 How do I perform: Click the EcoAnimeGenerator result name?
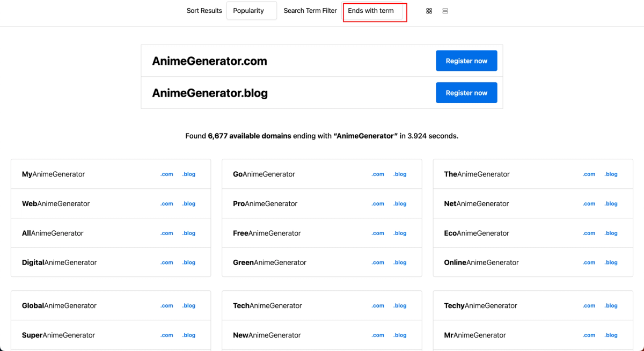click(x=477, y=233)
